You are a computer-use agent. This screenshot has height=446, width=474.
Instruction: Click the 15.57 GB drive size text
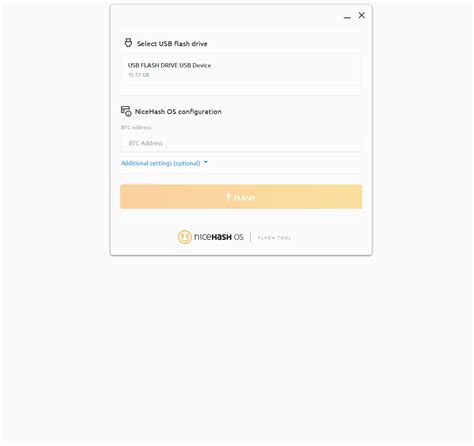139,75
